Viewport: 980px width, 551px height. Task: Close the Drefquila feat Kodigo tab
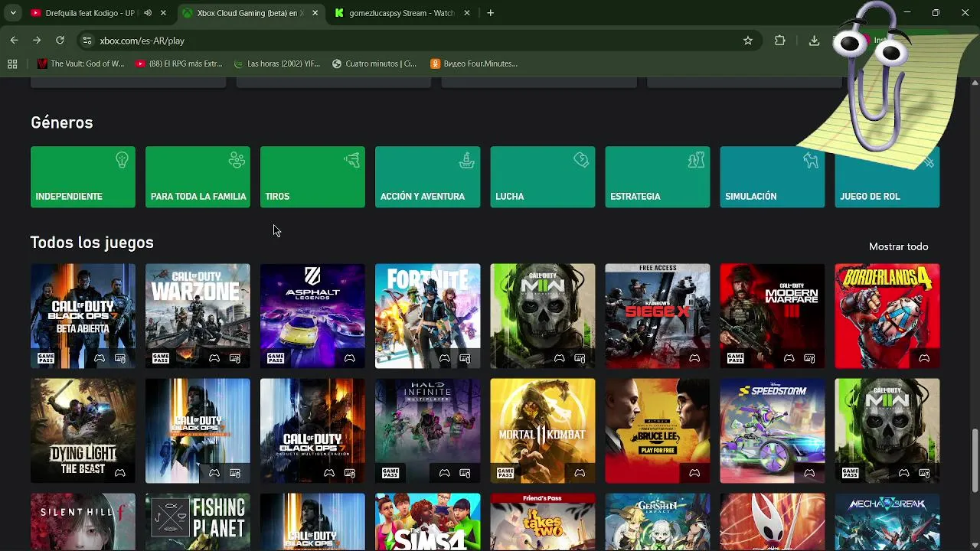point(163,13)
